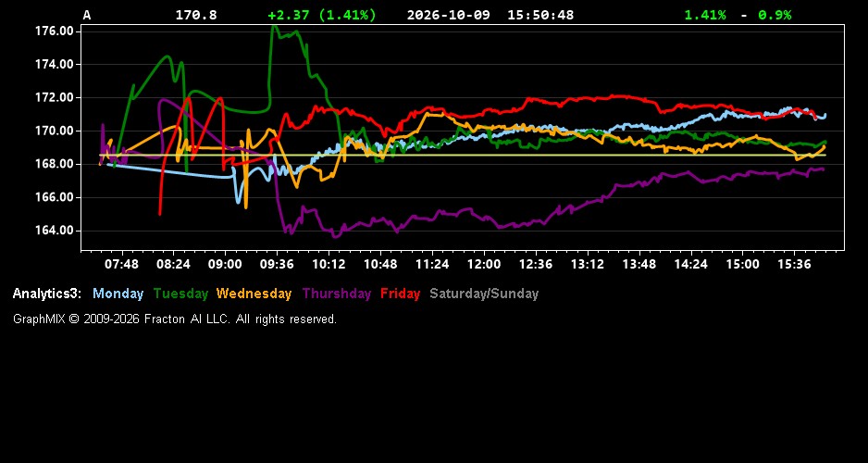Click the 12:00 time axis label
The image size is (868, 463).
coord(484,264)
